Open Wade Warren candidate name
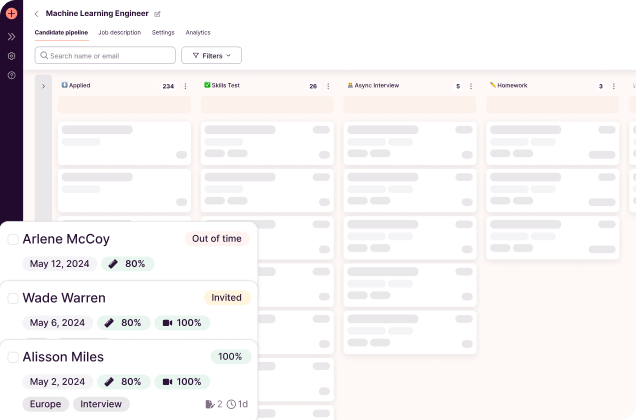The width and height of the screenshot is (636, 420). click(64, 298)
